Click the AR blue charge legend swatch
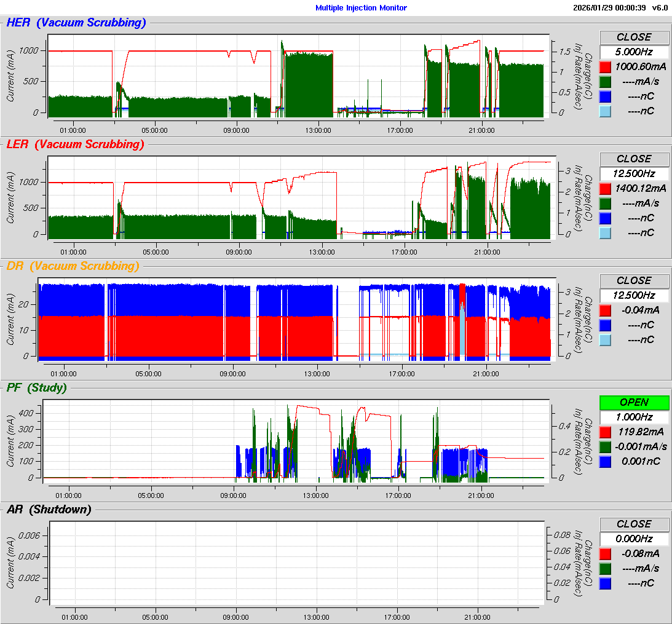 pyautogui.click(x=605, y=583)
